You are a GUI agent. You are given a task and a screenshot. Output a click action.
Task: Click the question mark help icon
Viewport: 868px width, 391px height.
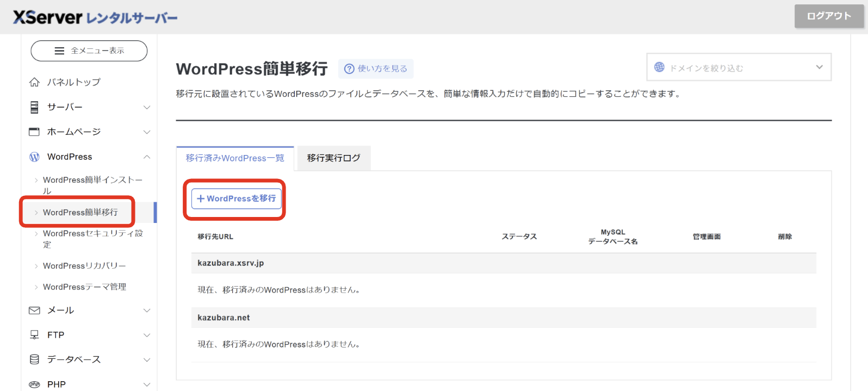(x=350, y=69)
